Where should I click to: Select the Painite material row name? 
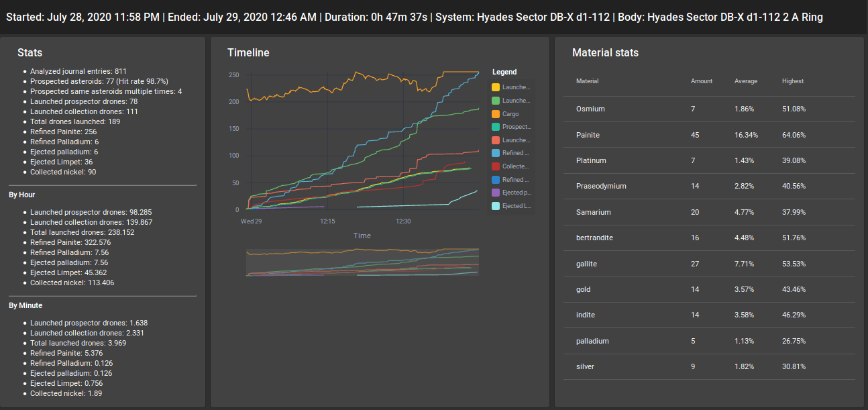point(588,135)
